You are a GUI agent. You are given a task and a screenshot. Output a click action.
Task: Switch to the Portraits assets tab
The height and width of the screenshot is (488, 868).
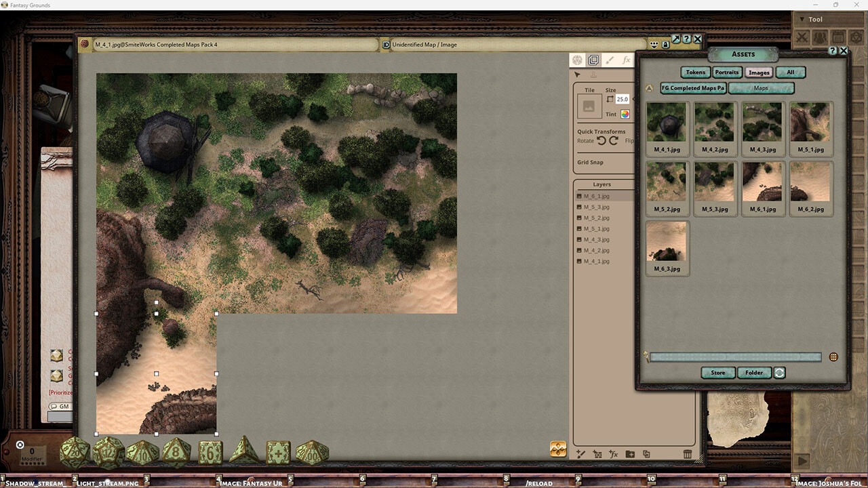point(727,73)
